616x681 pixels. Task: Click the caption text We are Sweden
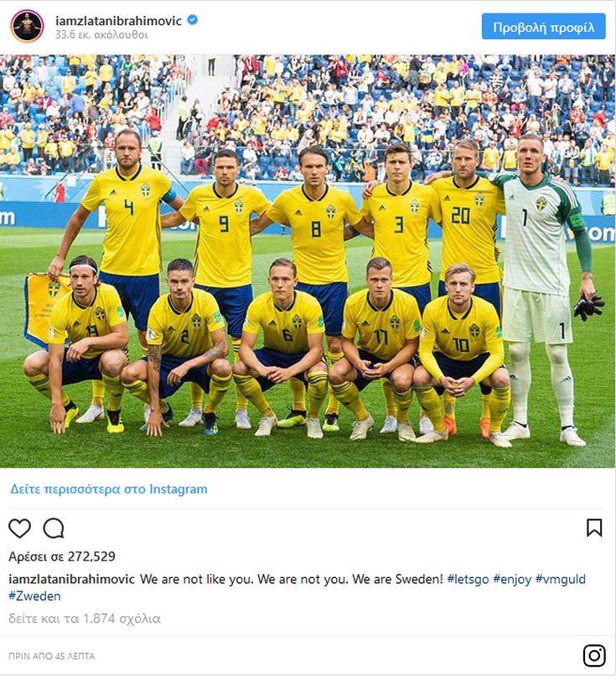[x=397, y=579]
